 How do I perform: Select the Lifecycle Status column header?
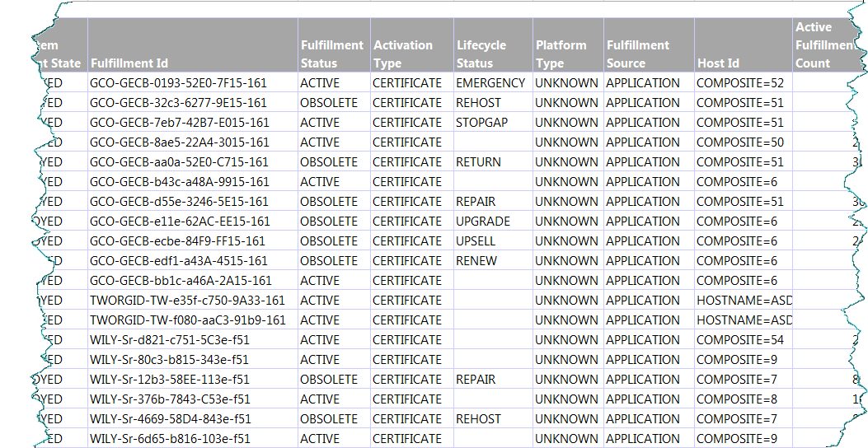tap(481, 54)
